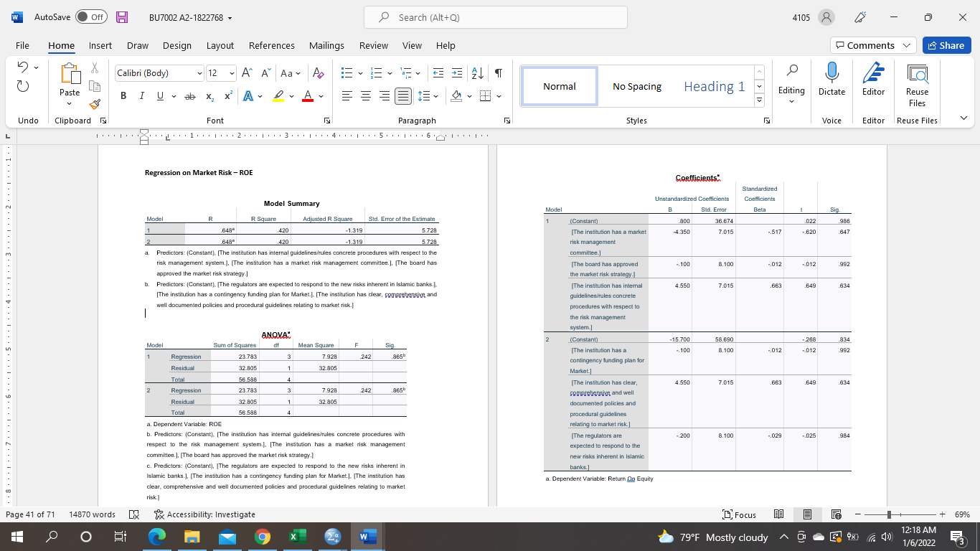
Task: Click Focus mode button
Action: 740,514
